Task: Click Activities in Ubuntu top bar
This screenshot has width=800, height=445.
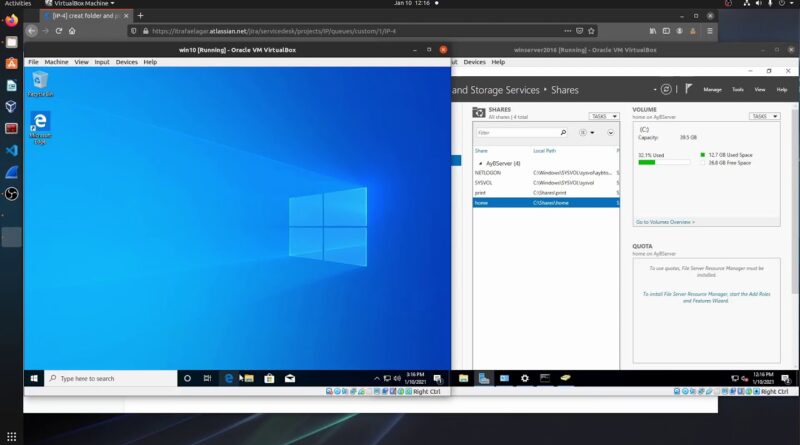Action: coord(17,4)
